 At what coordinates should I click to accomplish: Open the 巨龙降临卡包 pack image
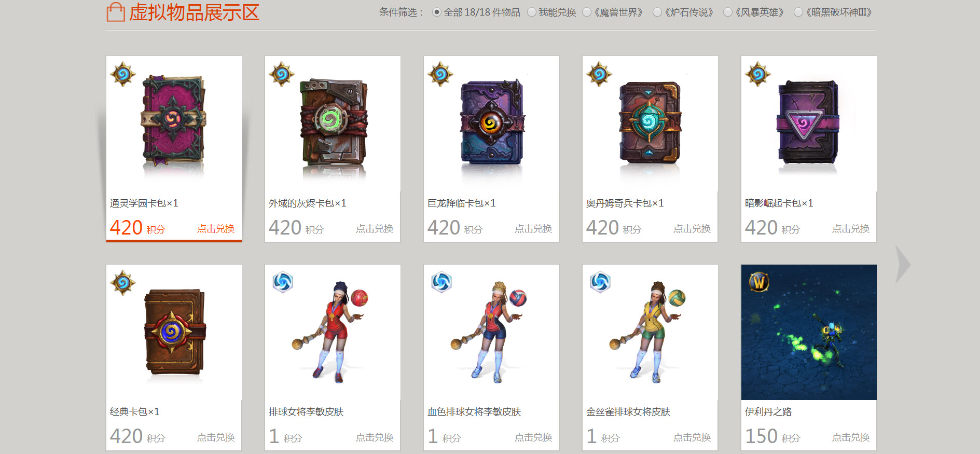tap(492, 123)
